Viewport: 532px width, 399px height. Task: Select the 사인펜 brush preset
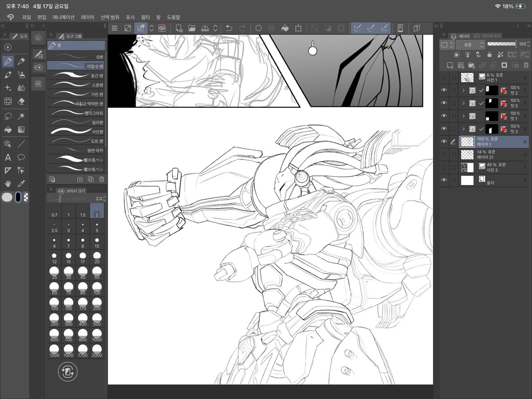76,131
